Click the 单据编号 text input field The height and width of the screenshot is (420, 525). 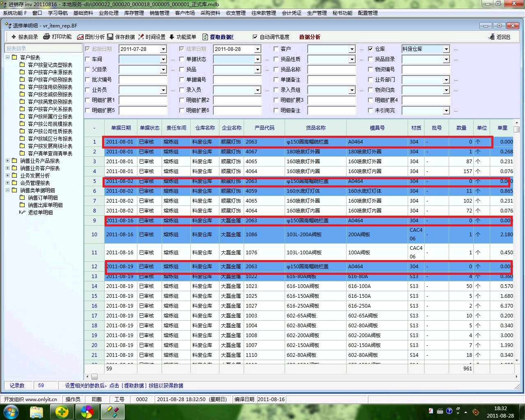point(237,80)
